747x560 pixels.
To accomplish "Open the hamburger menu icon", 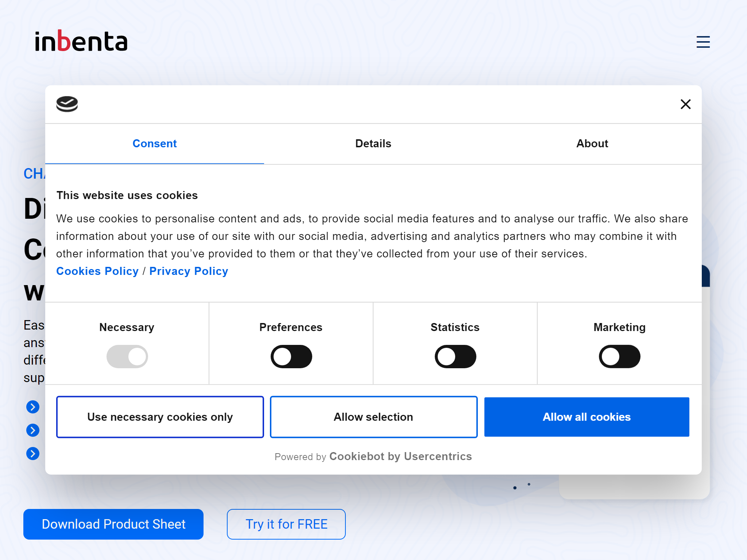I will tap(703, 42).
